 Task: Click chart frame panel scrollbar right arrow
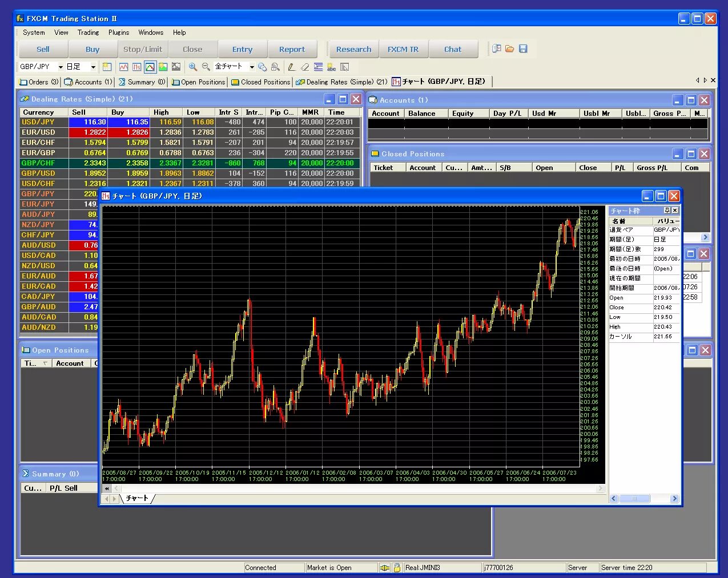point(674,499)
